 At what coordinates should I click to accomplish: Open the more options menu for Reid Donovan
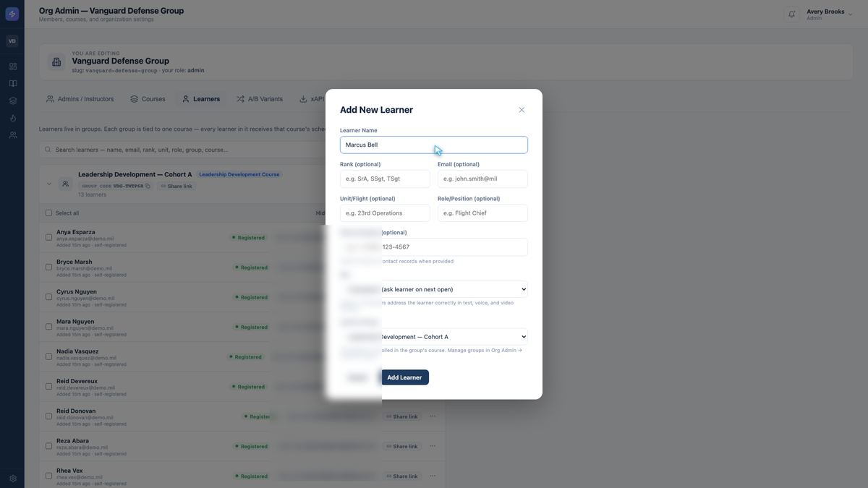coord(433,416)
